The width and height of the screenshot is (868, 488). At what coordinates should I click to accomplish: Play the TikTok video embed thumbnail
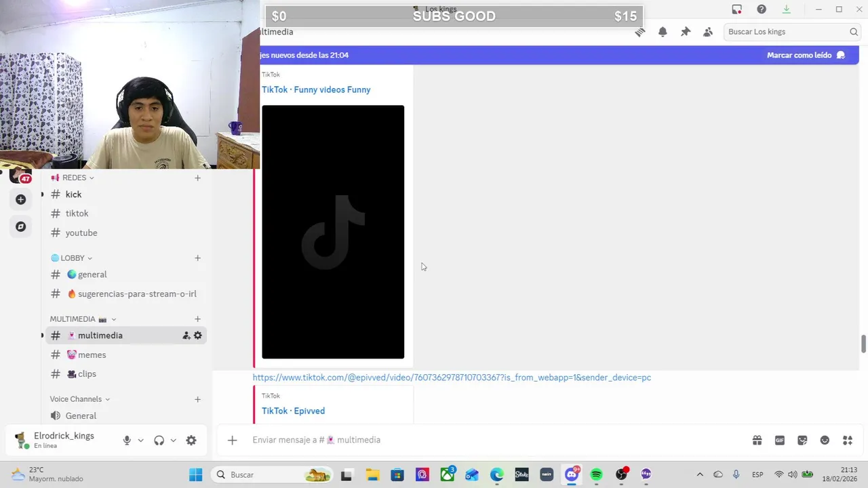(333, 232)
